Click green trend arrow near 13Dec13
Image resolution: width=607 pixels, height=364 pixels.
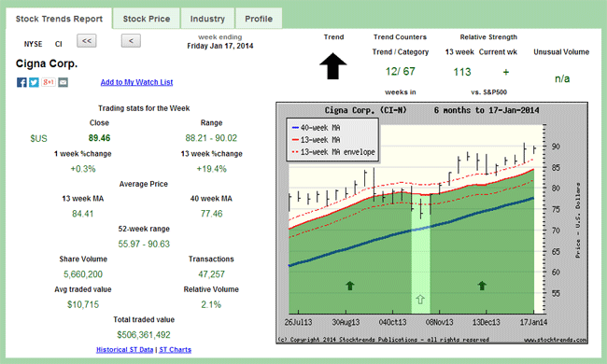482,286
